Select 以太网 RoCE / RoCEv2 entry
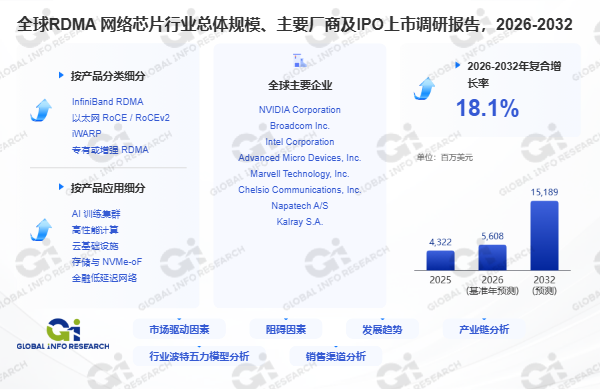This screenshot has height=390, width=600. (121, 118)
